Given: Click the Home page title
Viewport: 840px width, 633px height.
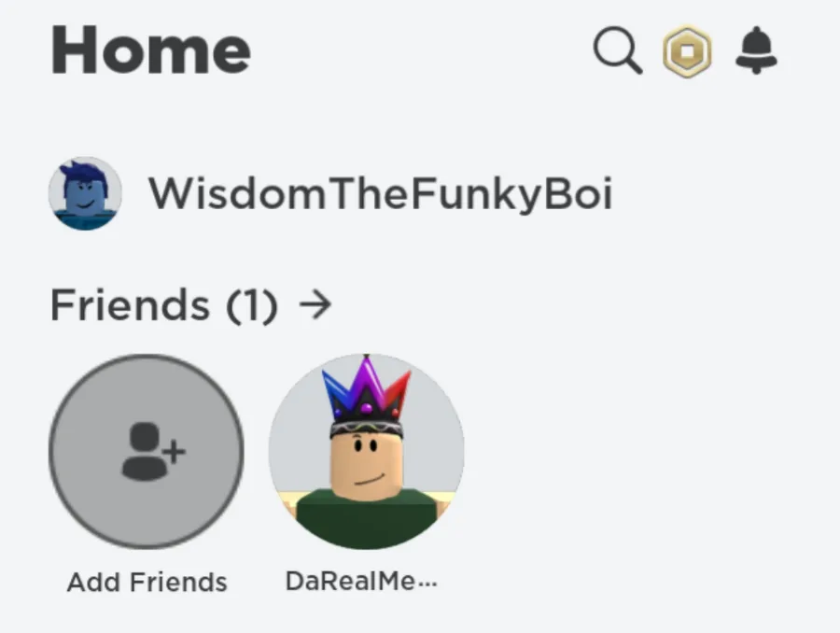Looking at the screenshot, I should (150, 49).
